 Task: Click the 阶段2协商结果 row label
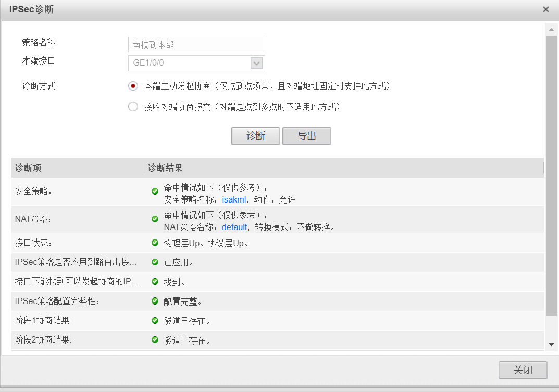pyautogui.click(x=43, y=339)
